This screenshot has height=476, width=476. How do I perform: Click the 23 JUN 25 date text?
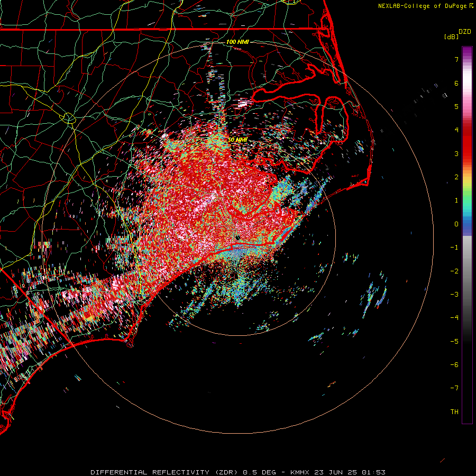[336, 472]
